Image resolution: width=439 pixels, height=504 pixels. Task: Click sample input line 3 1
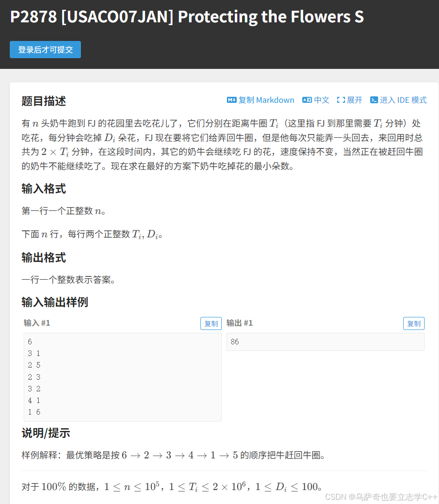point(34,353)
